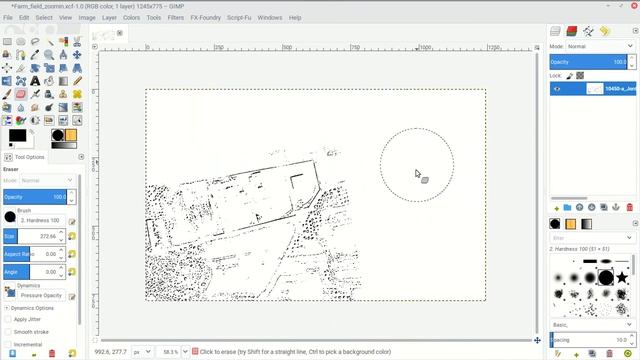Screen dimensions: 640x360
Task: Create a new layer group folder
Action: click(x=567, y=207)
